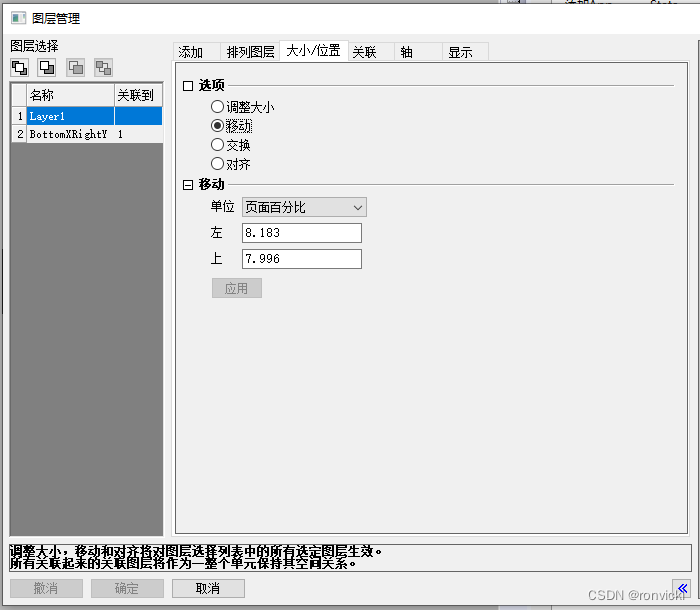Select the BottomXRightY row in the layer list
This screenshot has width=700, height=610.
(x=87, y=134)
